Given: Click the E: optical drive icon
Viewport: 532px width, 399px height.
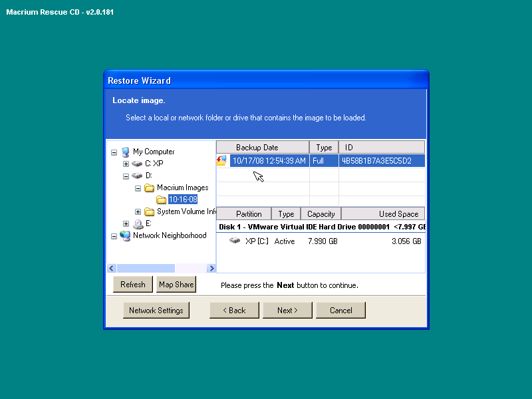Looking at the screenshot, I should click(x=138, y=223).
